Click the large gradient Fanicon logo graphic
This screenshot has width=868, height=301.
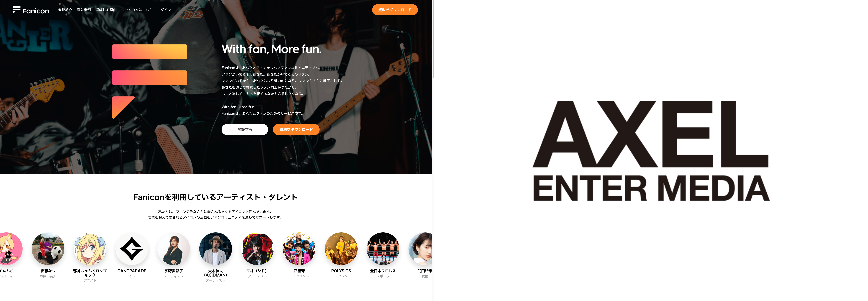(x=150, y=81)
